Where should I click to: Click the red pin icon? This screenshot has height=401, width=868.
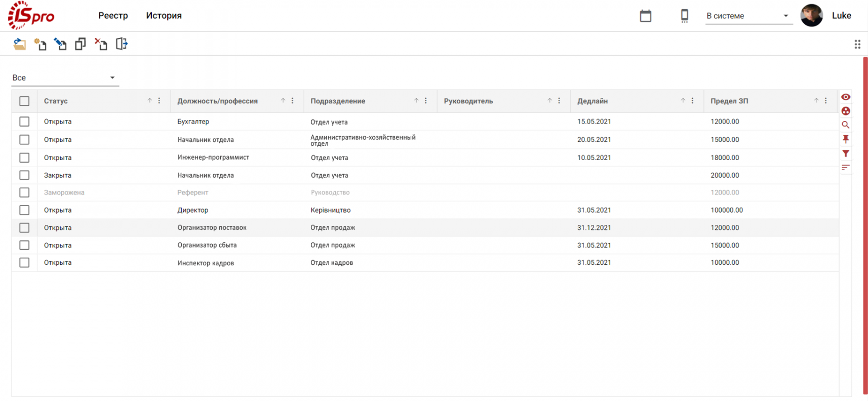coord(845,139)
